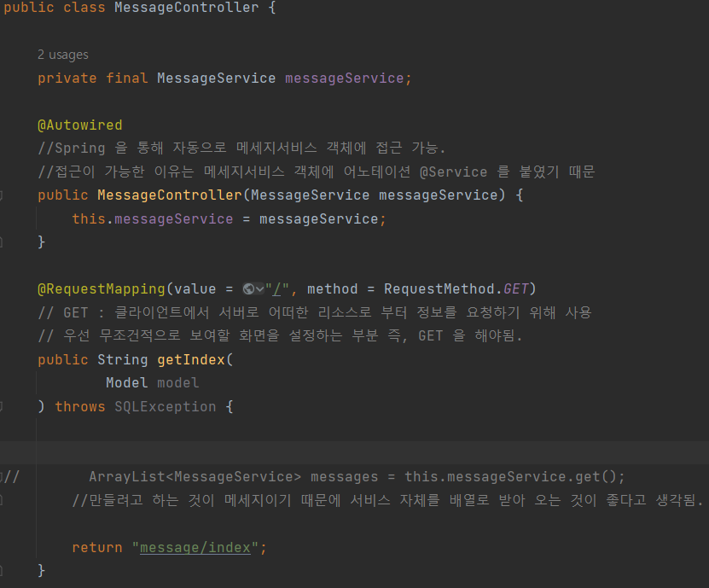709x588 pixels.
Task: Click the @Autowired annotation
Action: [80, 125]
